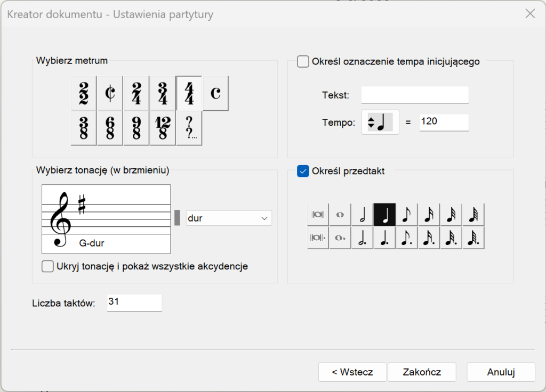Select the 12/8 time signature
The image size is (546, 392).
tap(163, 128)
